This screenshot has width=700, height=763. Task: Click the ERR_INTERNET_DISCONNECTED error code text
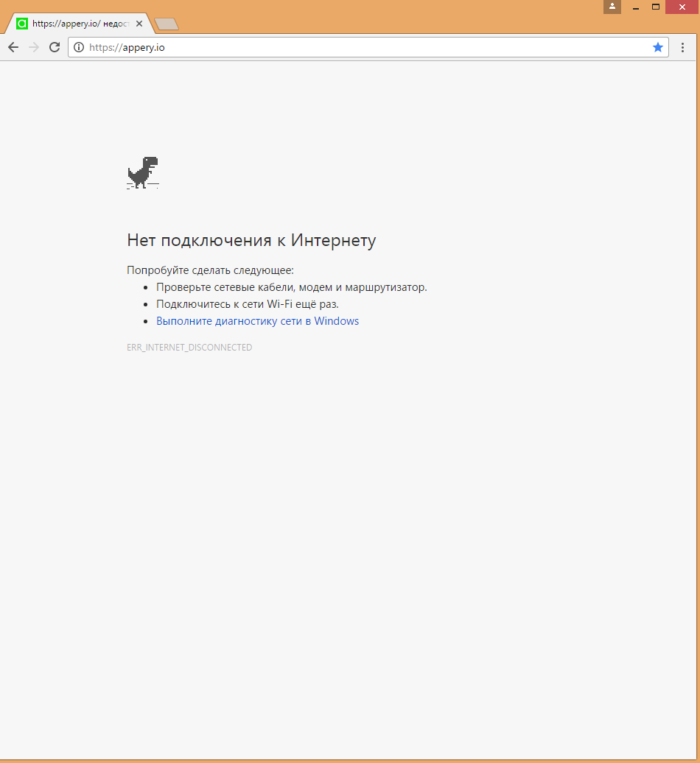(x=189, y=348)
